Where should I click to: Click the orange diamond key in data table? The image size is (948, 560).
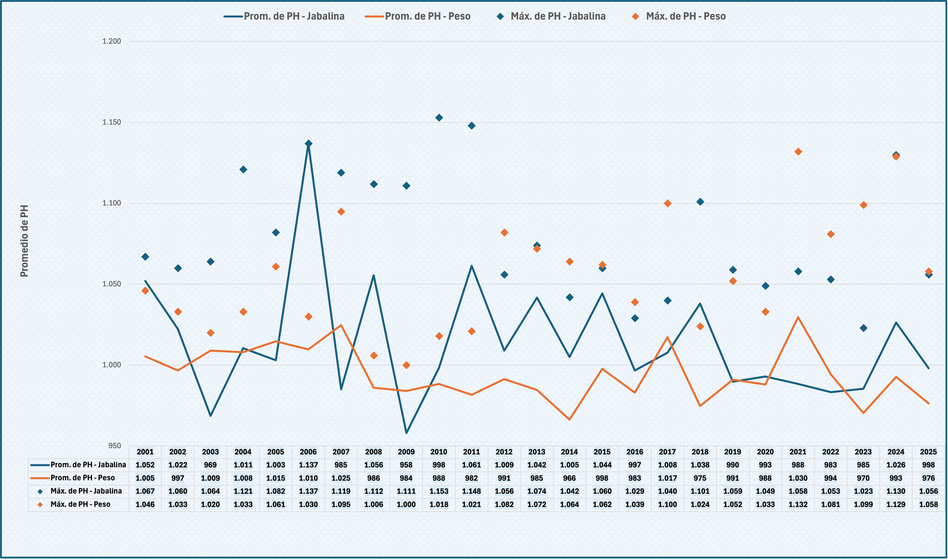(40, 505)
